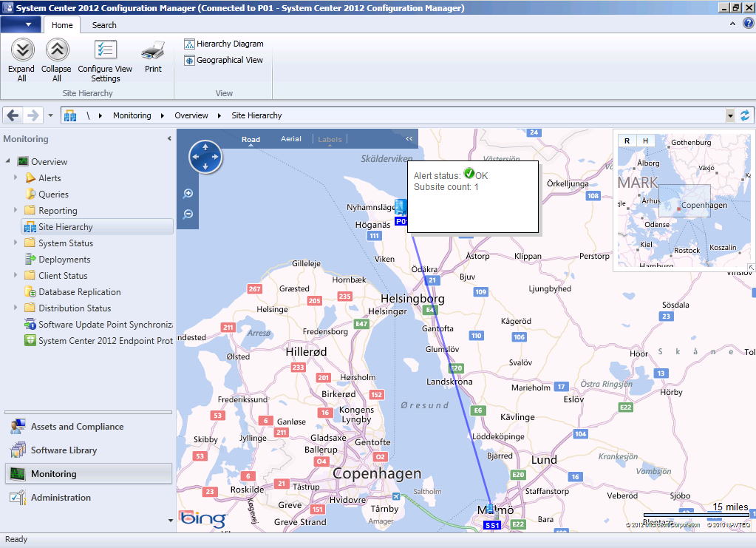Switch map to Aerial view

click(290, 139)
